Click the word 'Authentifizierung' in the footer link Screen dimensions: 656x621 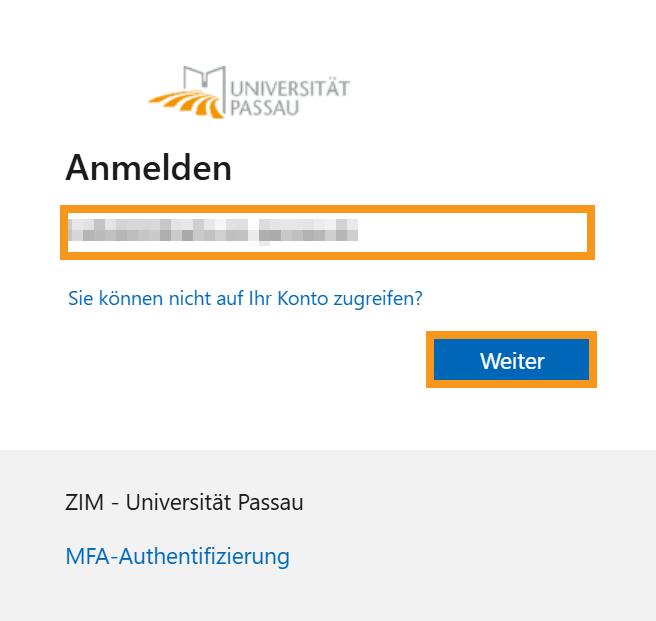click(x=204, y=556)
